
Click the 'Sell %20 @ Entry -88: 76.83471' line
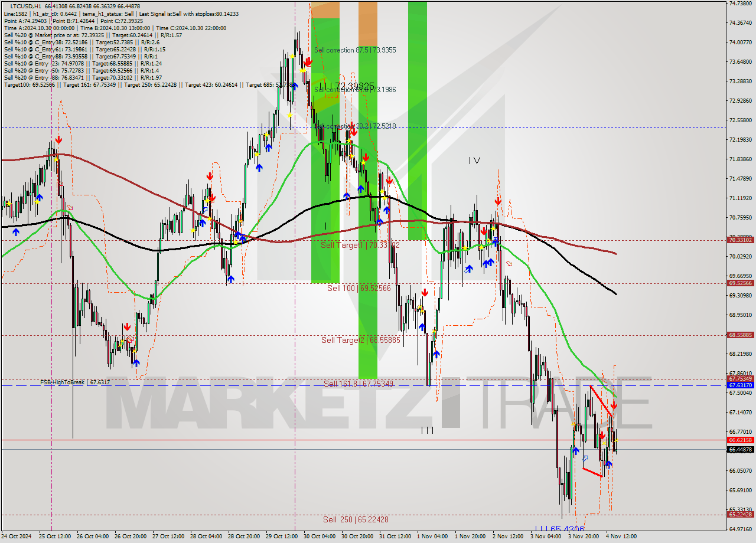[x=82, y=78]
